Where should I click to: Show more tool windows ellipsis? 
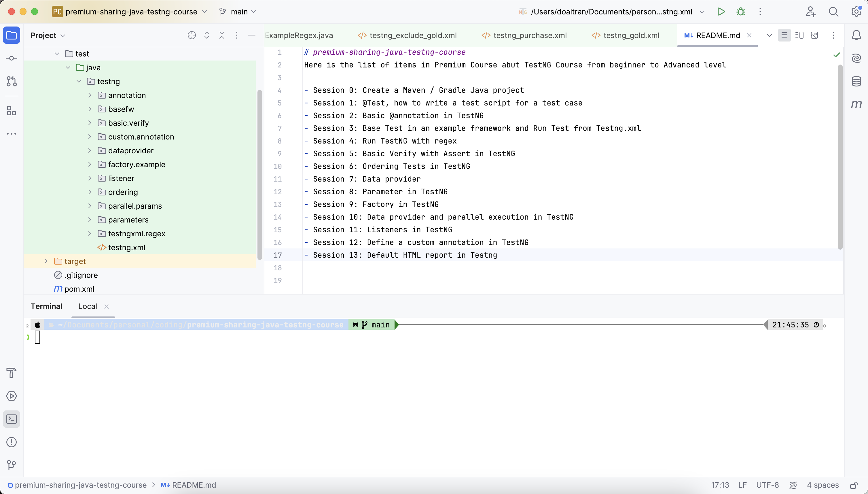(12, 134)
